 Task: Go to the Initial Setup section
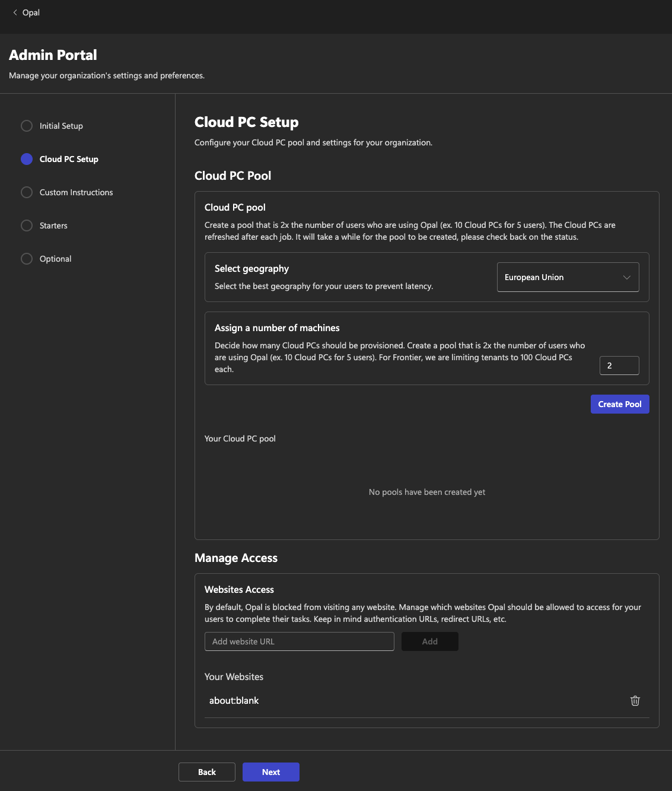pyautogui.click(x=61, y=126)
